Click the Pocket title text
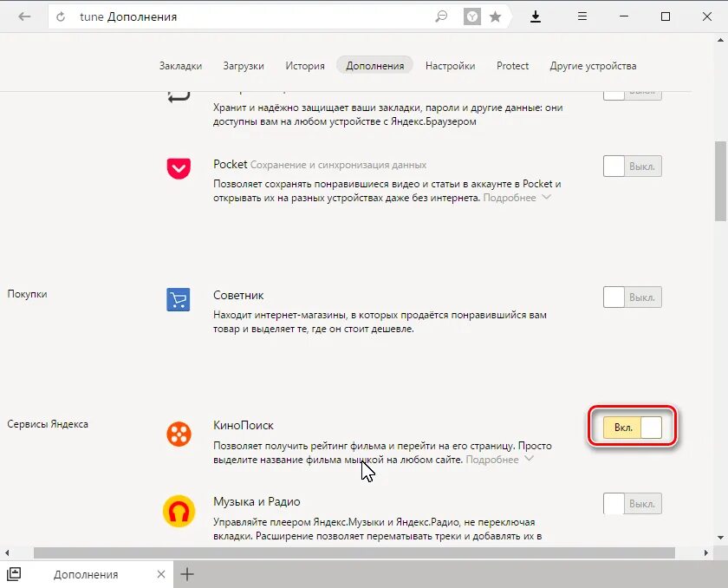This screenshot has width=728, height=588. (231, 165)
